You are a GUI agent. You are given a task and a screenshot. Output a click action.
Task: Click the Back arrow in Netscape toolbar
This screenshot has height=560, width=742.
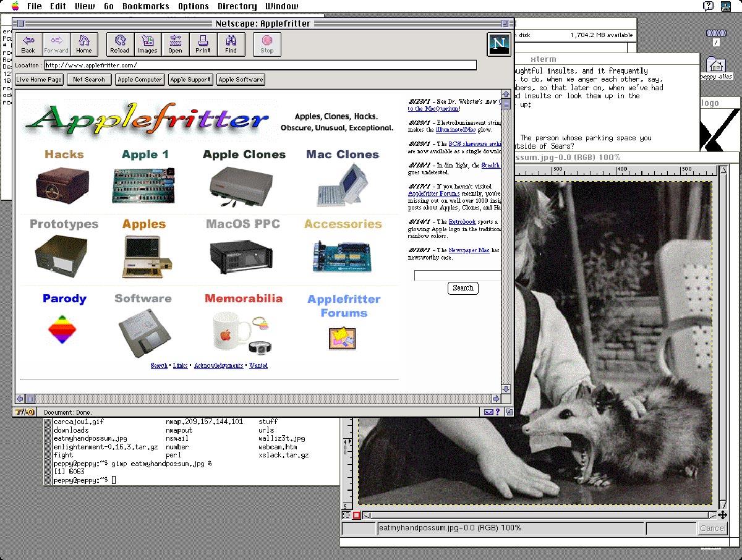coord(28,45)
